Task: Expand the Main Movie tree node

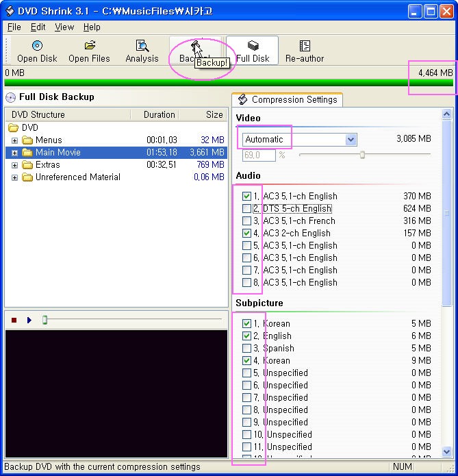Action: click(14, 153)
